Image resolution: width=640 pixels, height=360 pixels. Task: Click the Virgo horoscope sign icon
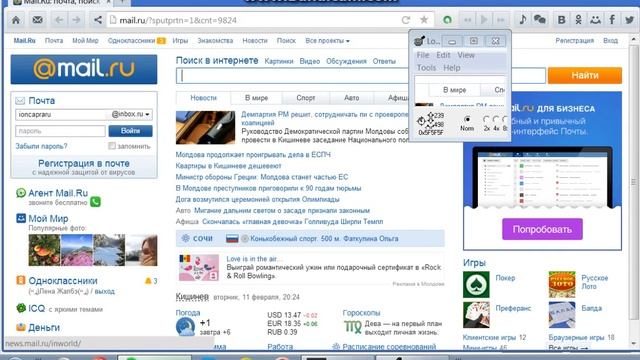(x=353, y=327)
